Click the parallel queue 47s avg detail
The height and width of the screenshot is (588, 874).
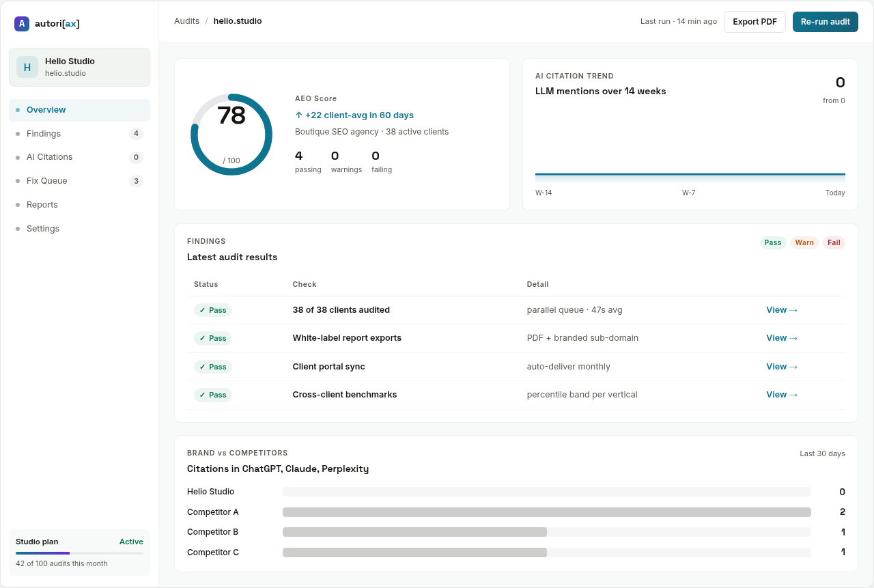tap(574, 310)
